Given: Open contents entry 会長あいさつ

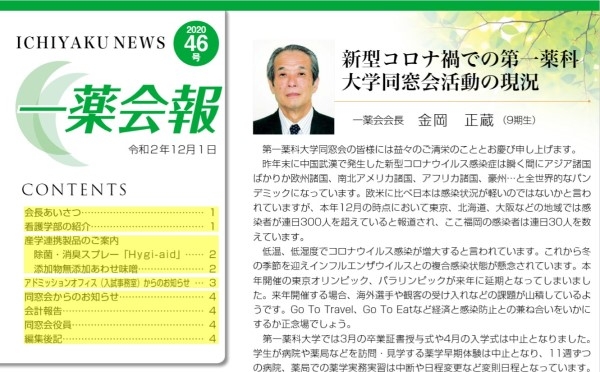Looking at the screenshot, I should pos(121,212).
